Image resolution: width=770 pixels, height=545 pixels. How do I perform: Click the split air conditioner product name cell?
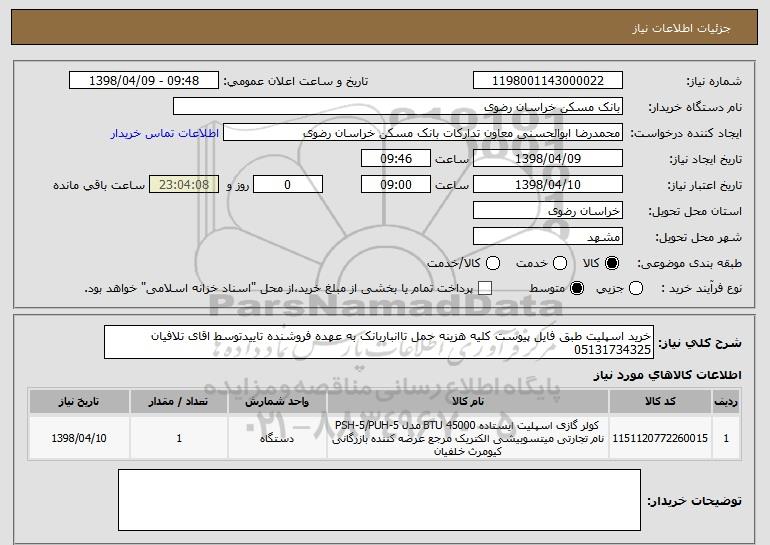tap(468, 438)
